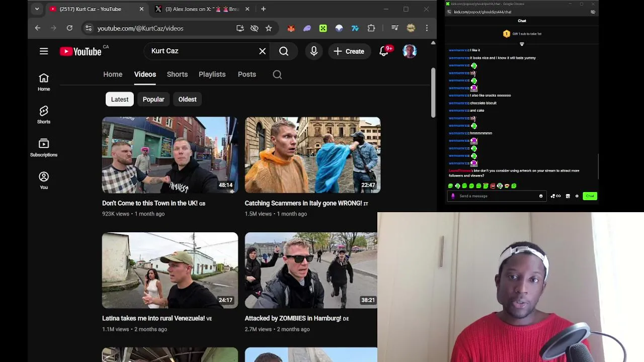Select the Latest sort chip
Screen dimensions: 644x362
(x=120, y=99)
